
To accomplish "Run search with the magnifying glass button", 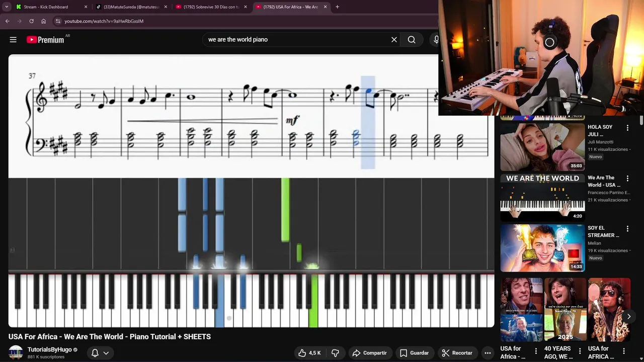I will click(412, 40).
